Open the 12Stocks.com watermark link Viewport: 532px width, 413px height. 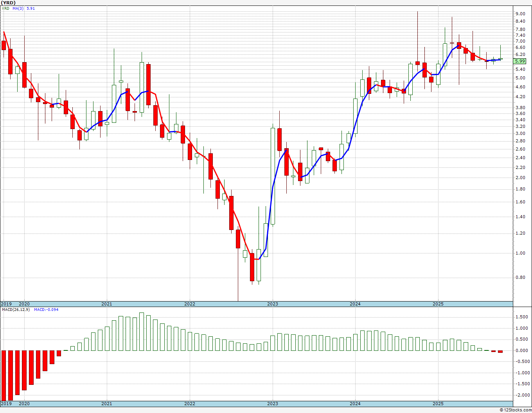coord(516,410)
